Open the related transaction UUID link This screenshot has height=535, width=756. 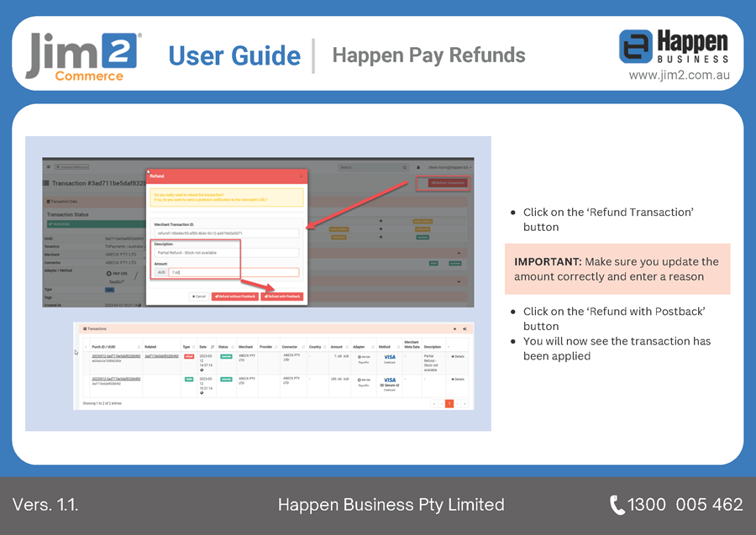tap(161, 356)
